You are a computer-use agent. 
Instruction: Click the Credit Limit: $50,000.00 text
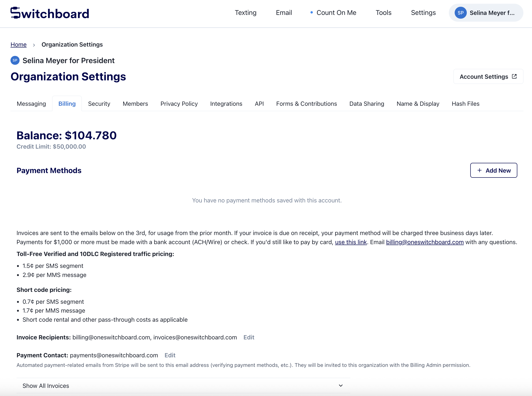(x=51, y=147)
